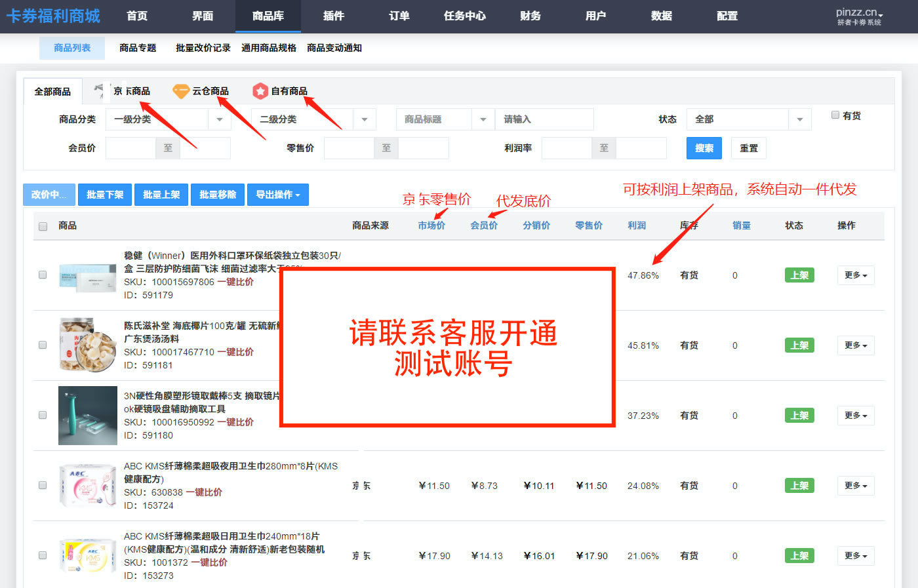
Task: Open the coconut slices jar thumbnail
Action: tap(87, 345)
